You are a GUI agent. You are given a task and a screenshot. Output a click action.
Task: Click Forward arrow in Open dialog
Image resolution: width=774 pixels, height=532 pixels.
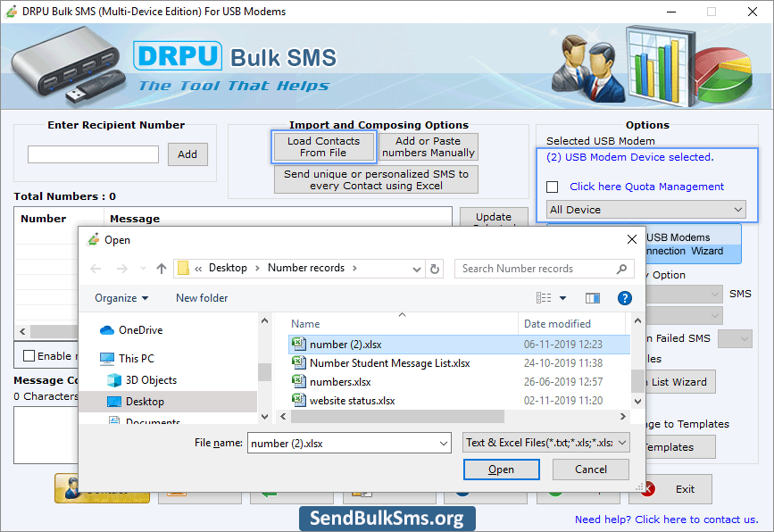tap(121, 269)
